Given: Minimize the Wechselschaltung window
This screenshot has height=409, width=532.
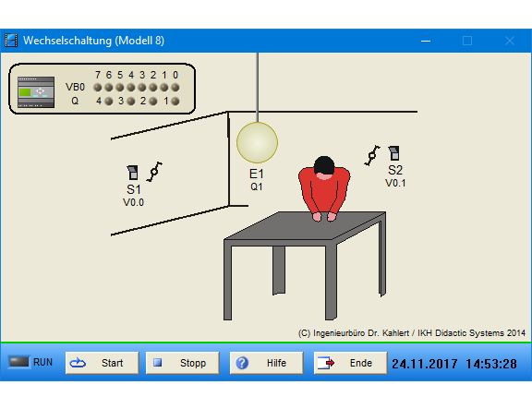Looking at the screenshot, I should 426,41.
